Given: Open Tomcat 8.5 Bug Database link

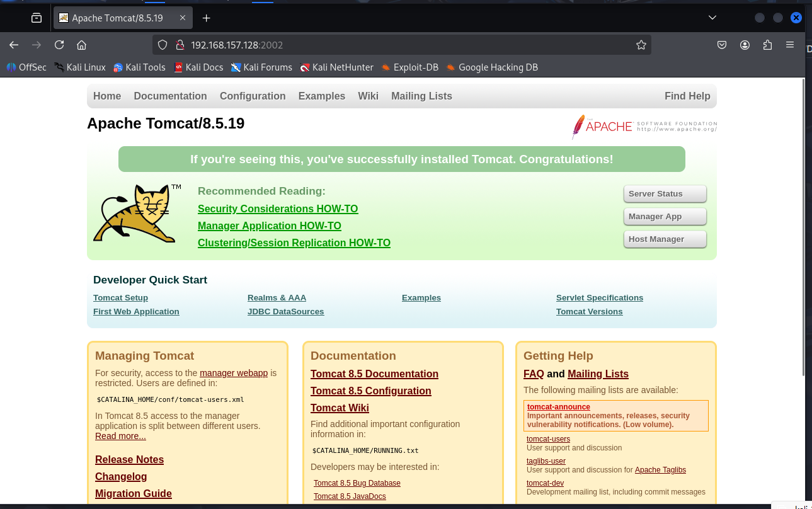Looking at the screenshot, I should [357, 483].
